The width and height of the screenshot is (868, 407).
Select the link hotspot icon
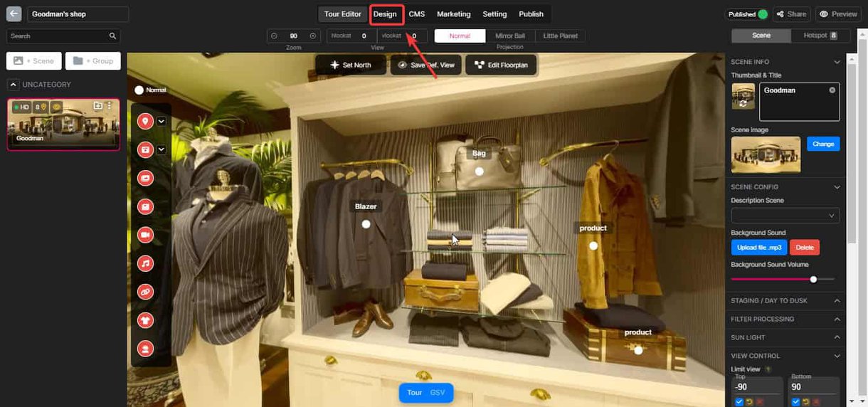(x=146, y=292)
